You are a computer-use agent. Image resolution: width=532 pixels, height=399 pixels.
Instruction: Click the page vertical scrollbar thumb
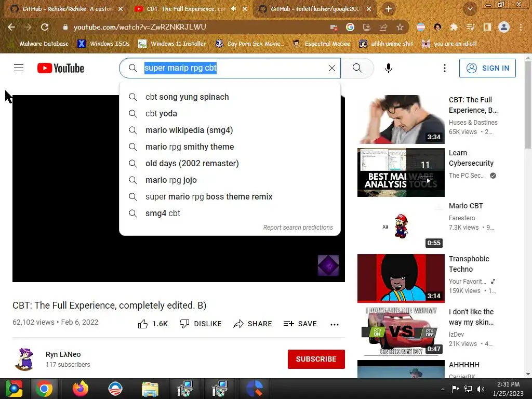[x=528, y=104]
